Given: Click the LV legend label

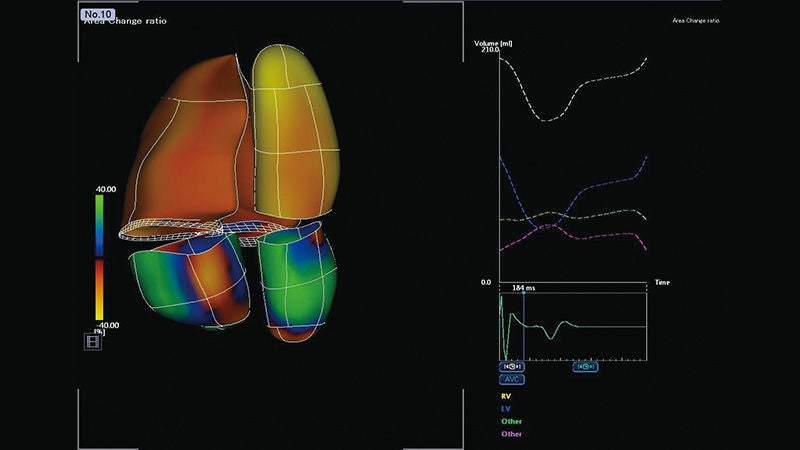Looking at the screenshot, I should coord(505,409).
